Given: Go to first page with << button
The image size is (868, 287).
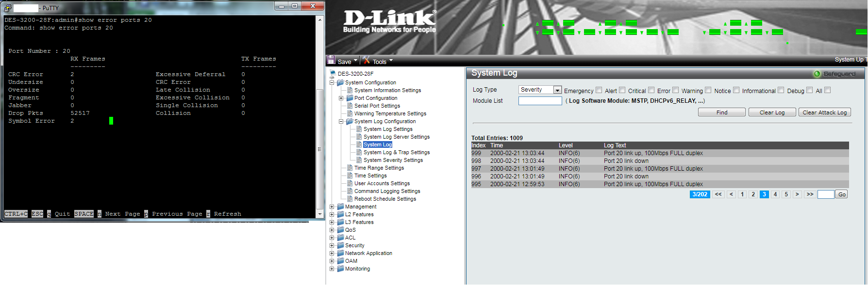Looking at the screenshot, I should pos(718,194).
